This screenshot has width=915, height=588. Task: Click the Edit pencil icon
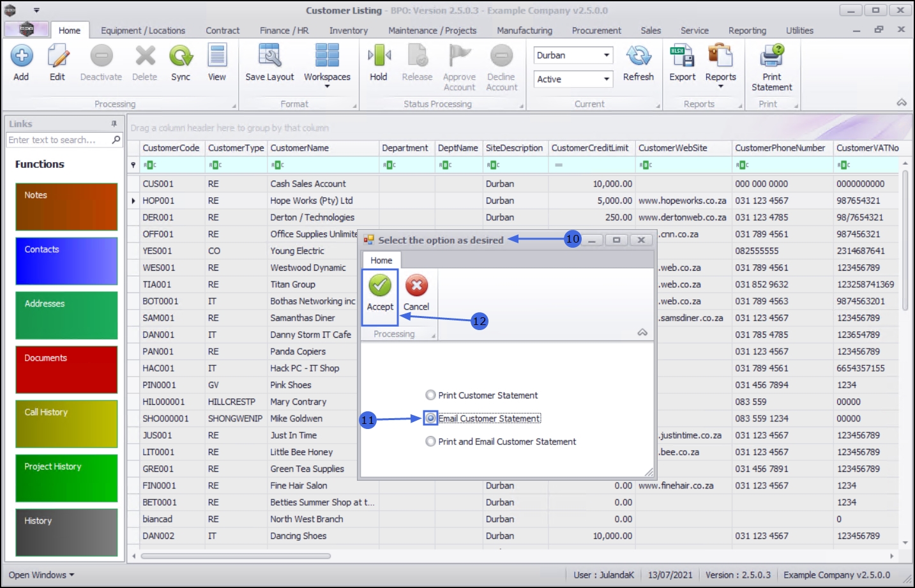[57, 57]
